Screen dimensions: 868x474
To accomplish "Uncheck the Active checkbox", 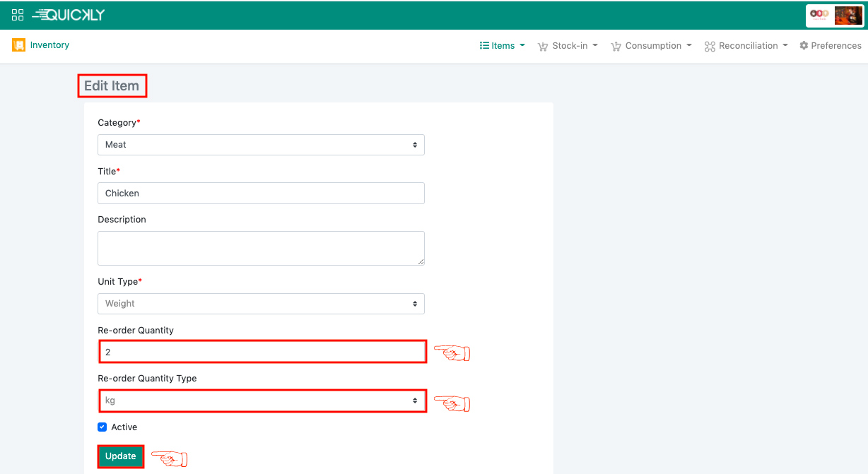I will click(102, 427).
